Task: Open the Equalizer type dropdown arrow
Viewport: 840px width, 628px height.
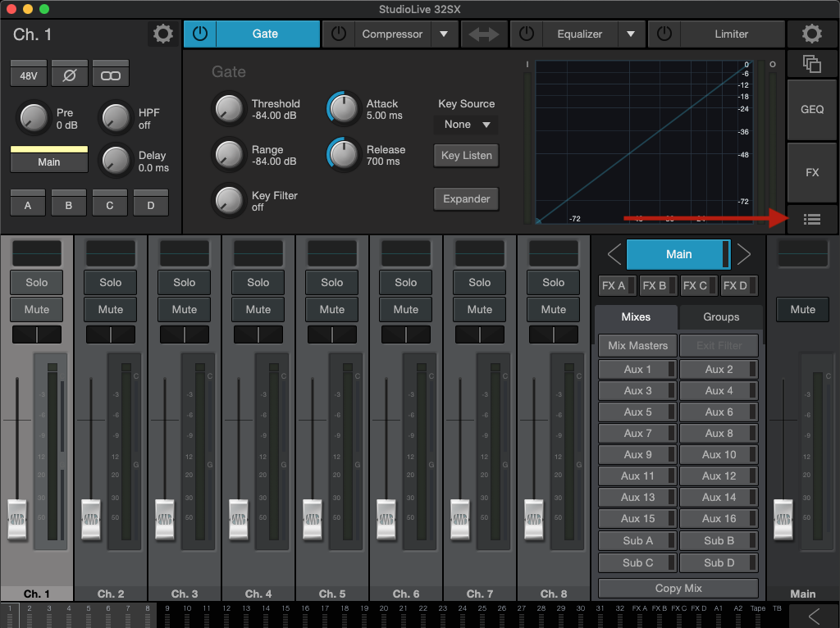Action: coord(631,34)
